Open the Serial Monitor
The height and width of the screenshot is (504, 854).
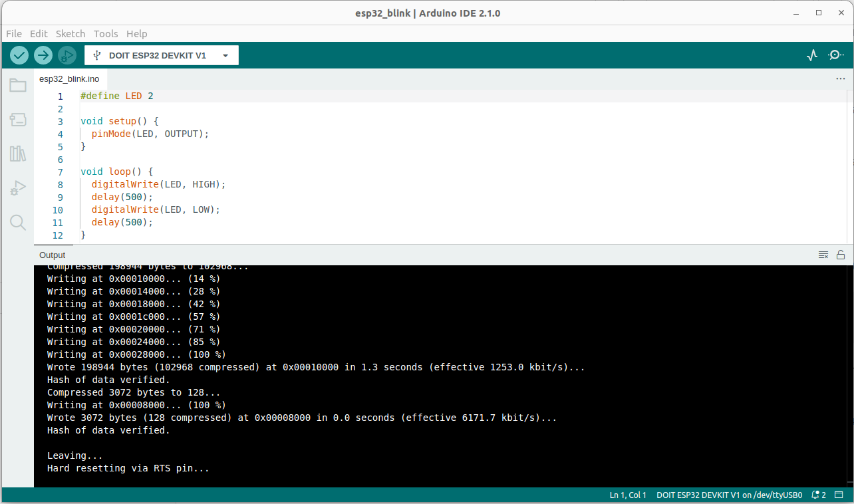click(835, 55)
